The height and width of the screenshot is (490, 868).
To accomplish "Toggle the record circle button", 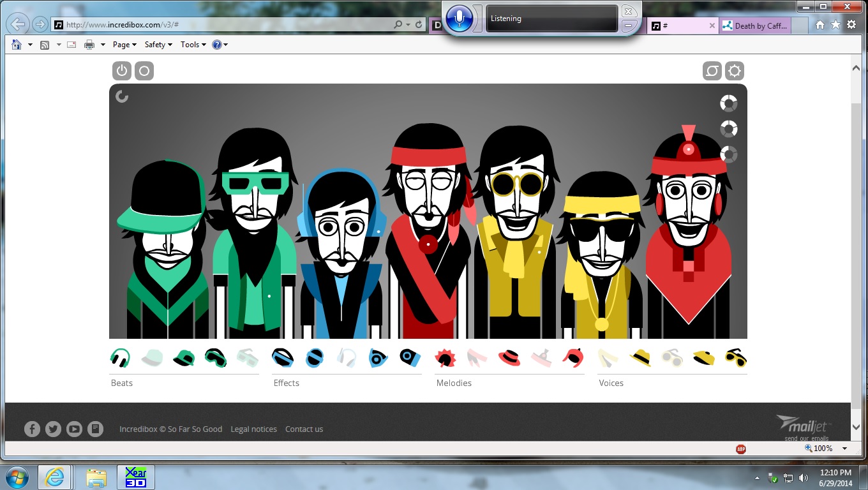I will pos(144,71).
